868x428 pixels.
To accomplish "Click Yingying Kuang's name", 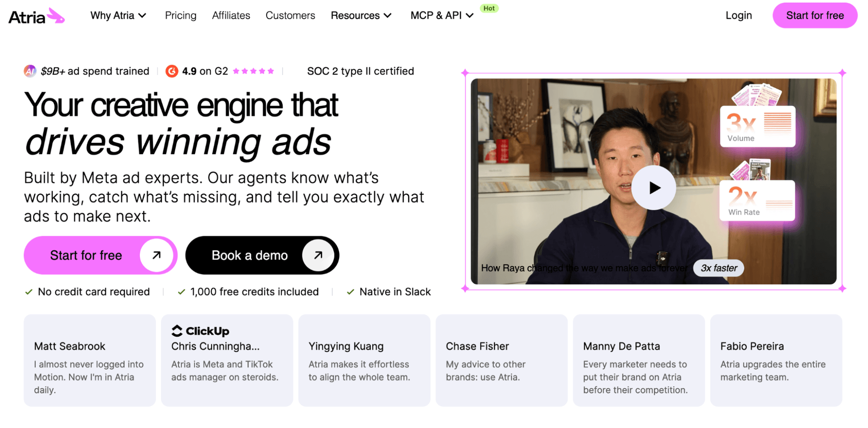I will (346, 346).
